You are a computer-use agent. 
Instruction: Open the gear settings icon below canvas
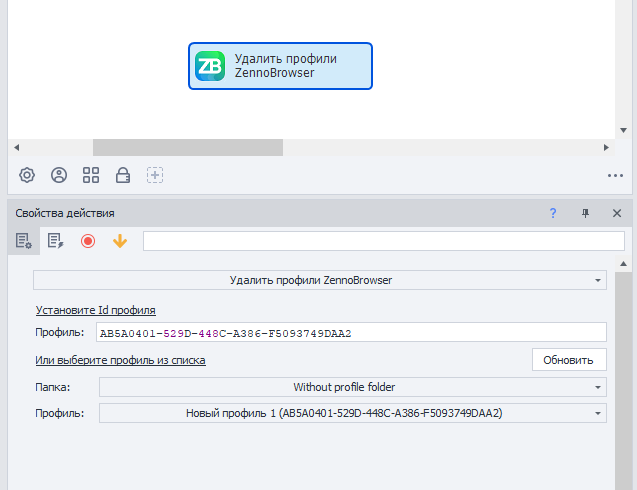(x=27, y=176)
